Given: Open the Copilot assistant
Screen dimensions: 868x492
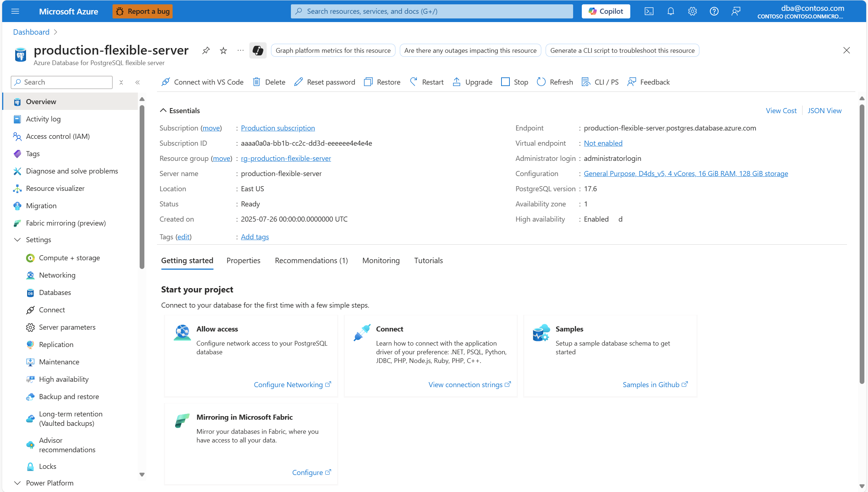Looking at the screenshot, I should pos(605,11).
